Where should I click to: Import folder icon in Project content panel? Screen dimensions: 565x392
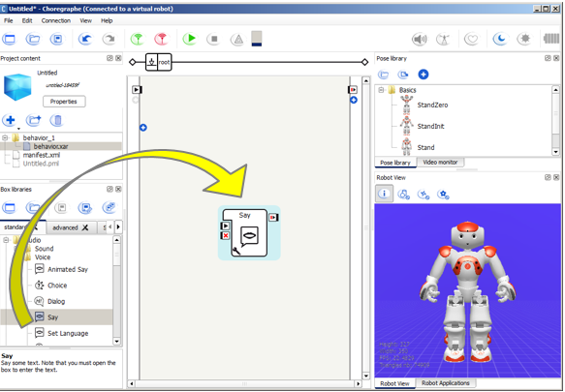(x=33, y=120)
